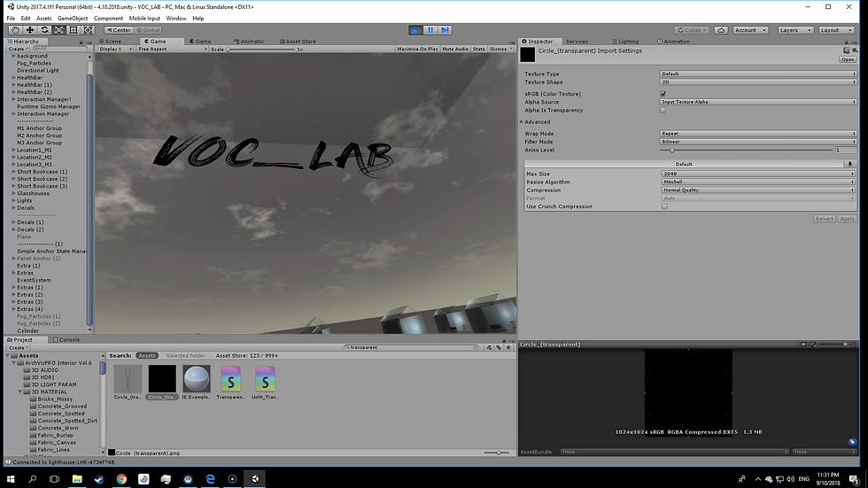Viewport: 868px width, 488px height.
Task: Open the GameObject menu
Action: click(73, 19)
